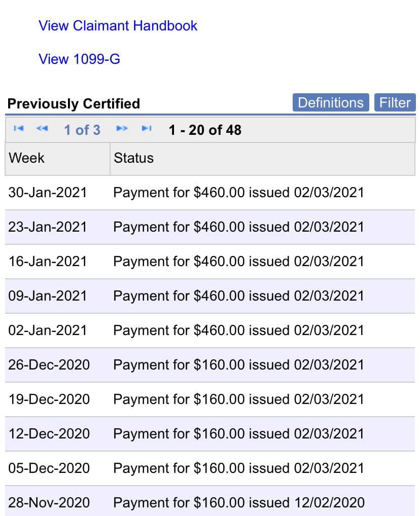Click the Filter button
Viewport: 420px width, 516px height.
(x=395, y=103)
